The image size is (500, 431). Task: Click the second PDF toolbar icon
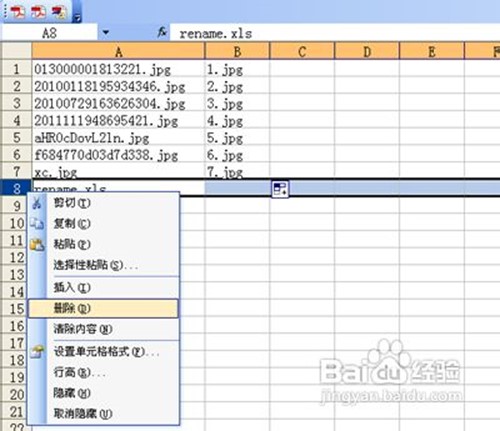[38, 12]
